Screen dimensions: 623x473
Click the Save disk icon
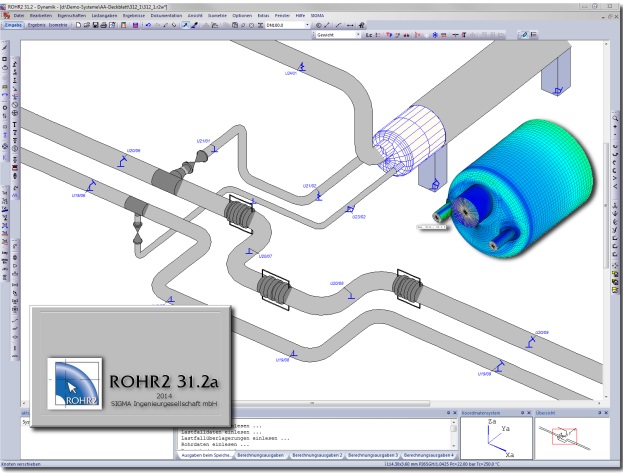[x=95, y=25]
